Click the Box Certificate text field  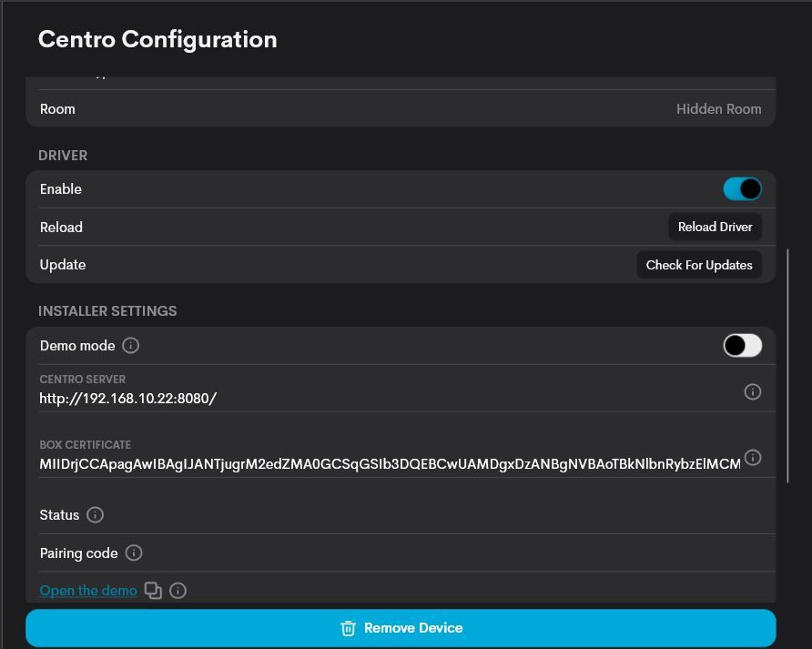[390, 464]
